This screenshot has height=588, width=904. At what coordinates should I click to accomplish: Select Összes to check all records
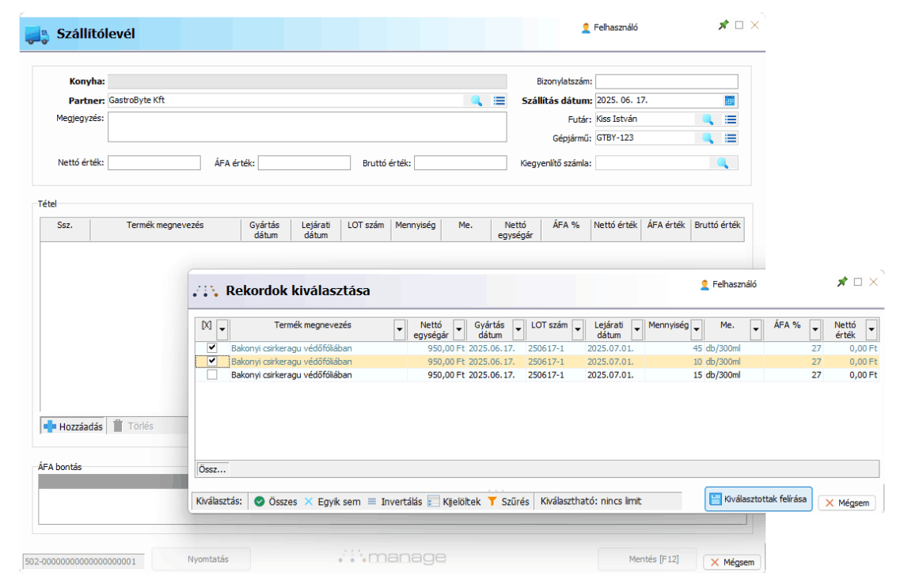point(275,502)
